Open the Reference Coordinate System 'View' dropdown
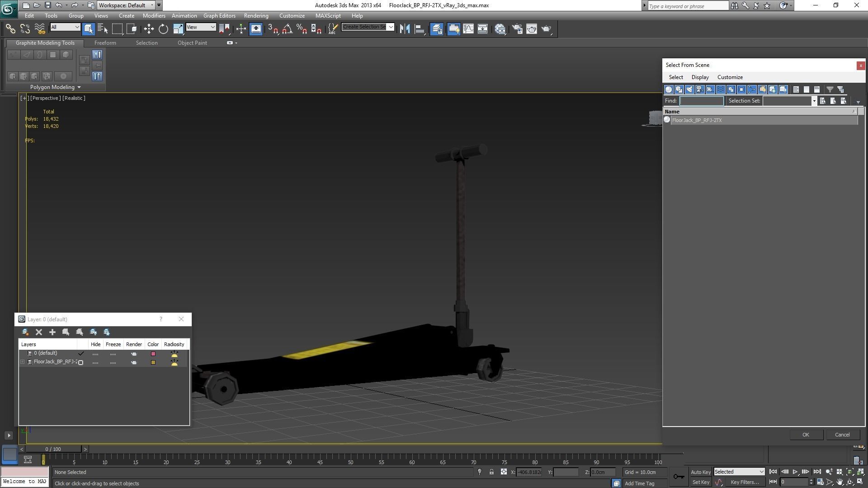Viewport: 868px width, 488px height. click(x=201, y=27)
